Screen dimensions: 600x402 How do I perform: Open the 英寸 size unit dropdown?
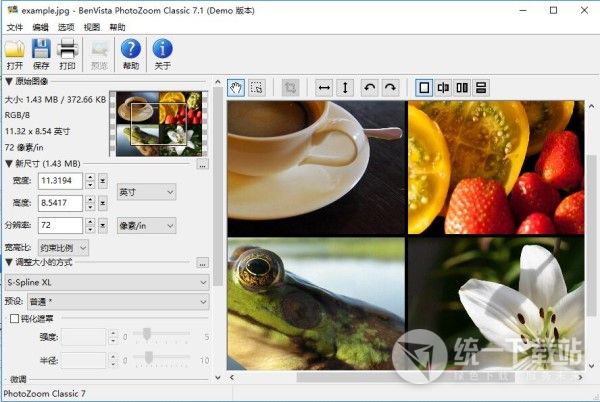pyautogui.click(x=145, y=191)
